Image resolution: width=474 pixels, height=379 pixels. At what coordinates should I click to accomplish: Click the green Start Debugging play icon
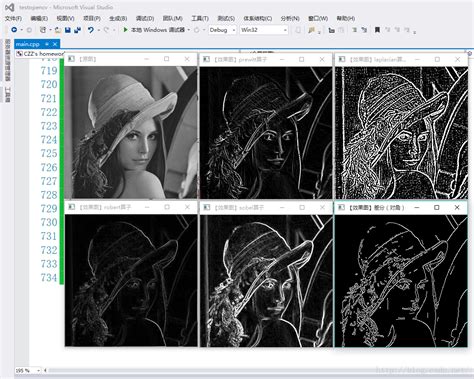click(125, 30)
